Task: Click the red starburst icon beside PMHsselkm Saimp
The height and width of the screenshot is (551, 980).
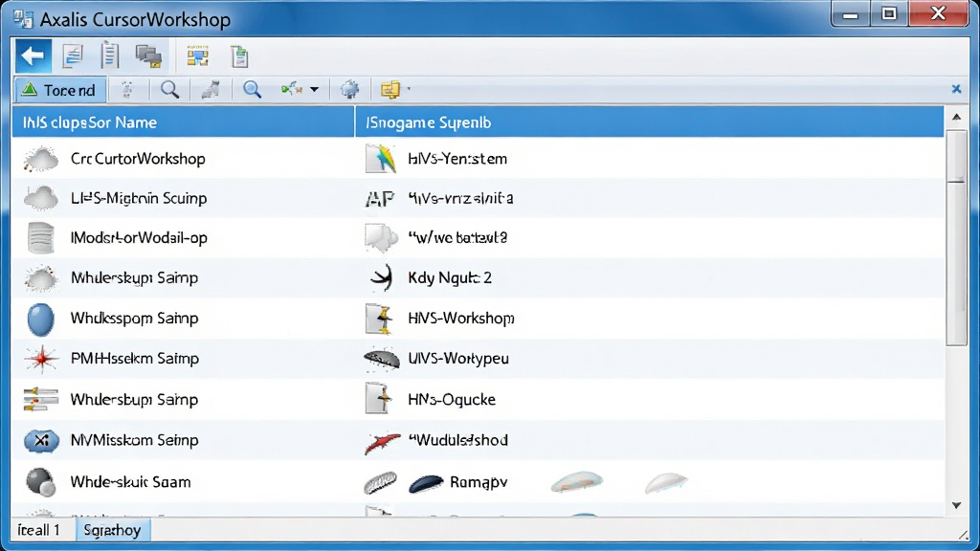Action: coord(41,359)
